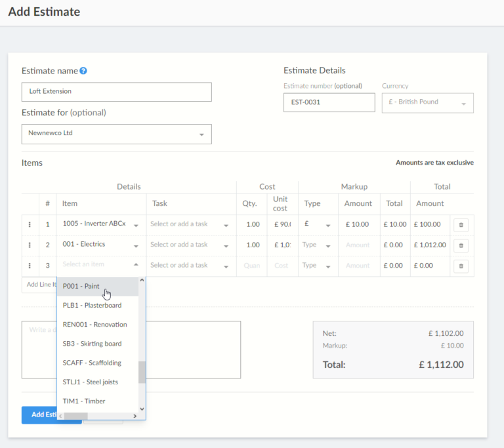Delete empty line item 3
Image resolution: width=504 pixels, height=448 pixels.
point(461,266)
